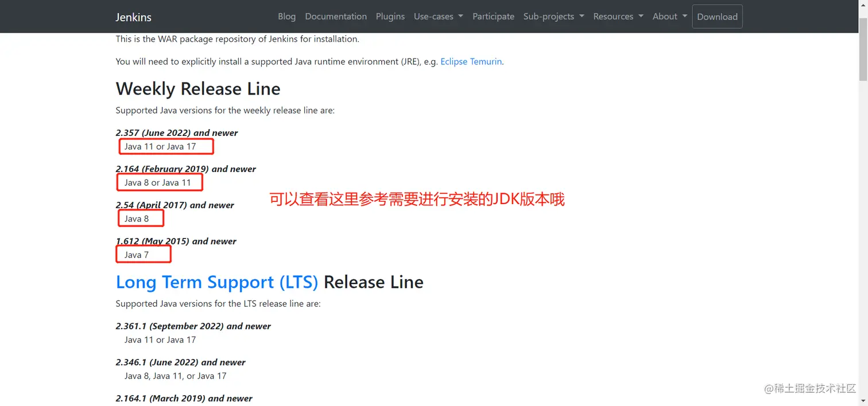Click "Supported Java versions for the LTS release line"
This screenshot has width=868, height=406.
pyautogui.click(x=218, y=303)
